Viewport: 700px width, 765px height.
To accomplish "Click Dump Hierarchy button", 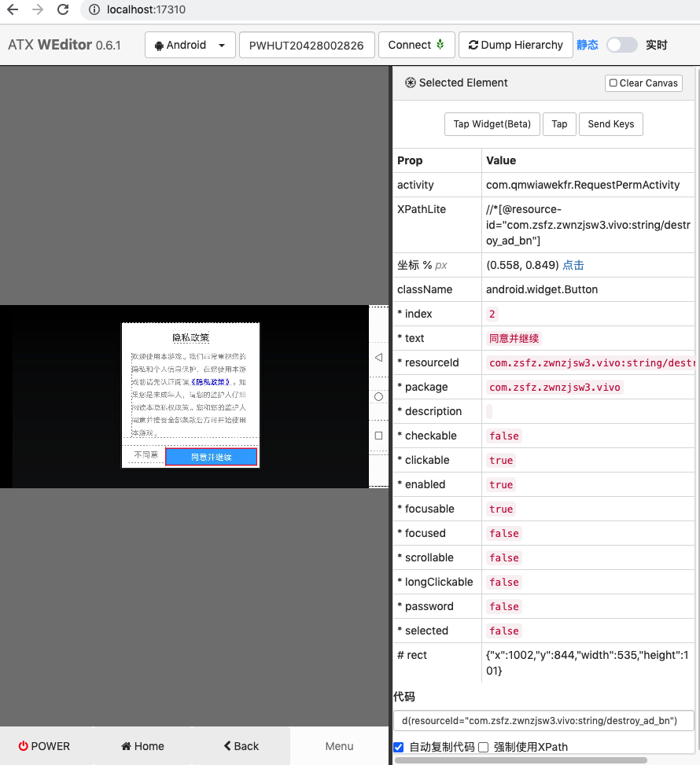I will tap(515, 45).
